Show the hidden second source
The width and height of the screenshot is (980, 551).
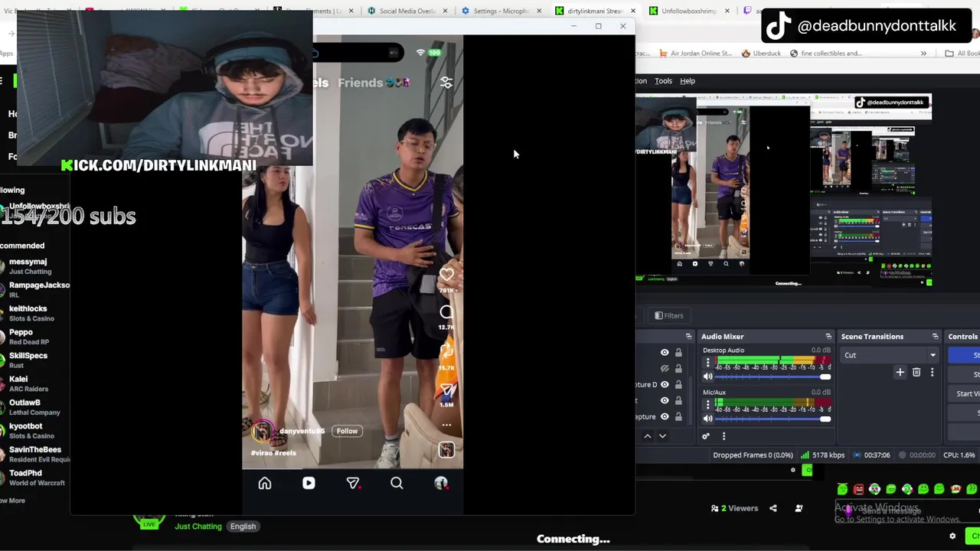[665, 368]
